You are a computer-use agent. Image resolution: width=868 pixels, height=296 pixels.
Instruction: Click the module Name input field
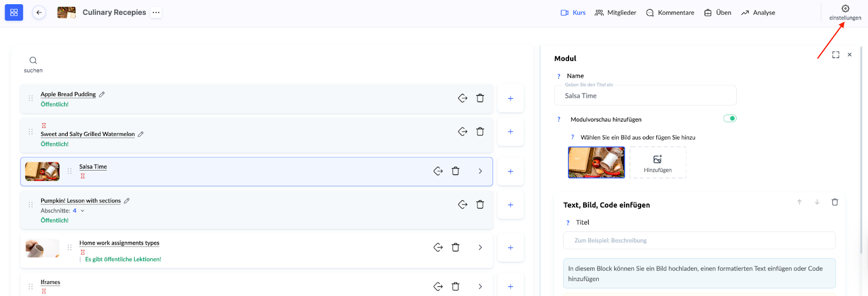645,96
